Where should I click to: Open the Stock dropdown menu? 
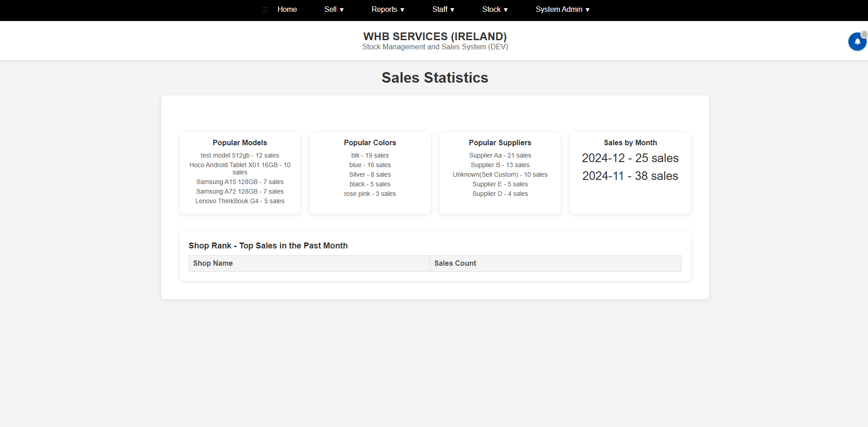click(495, 10)
